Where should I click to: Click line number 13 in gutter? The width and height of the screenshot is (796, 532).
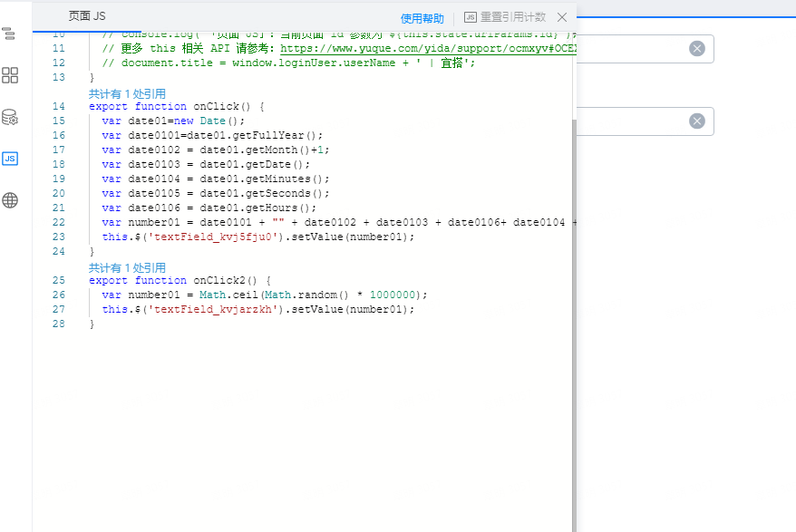58,77
